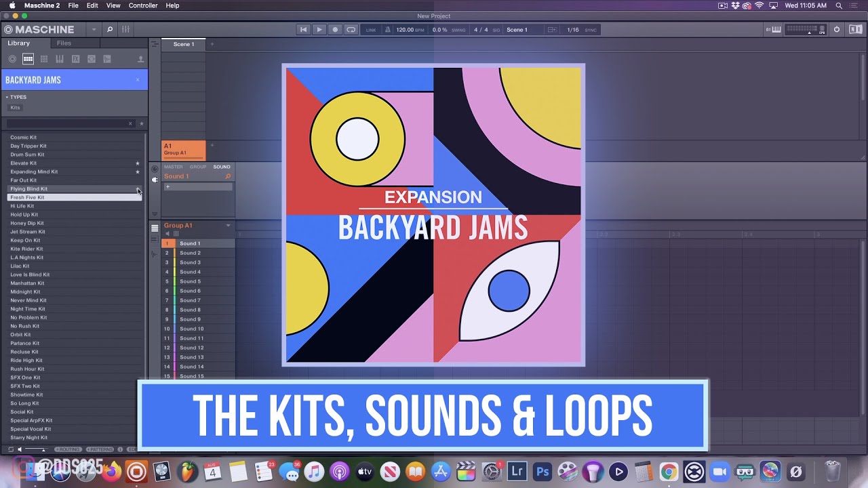Select the Projects filter icon in Library
The image size is (868, 488).
pos(12,60)
